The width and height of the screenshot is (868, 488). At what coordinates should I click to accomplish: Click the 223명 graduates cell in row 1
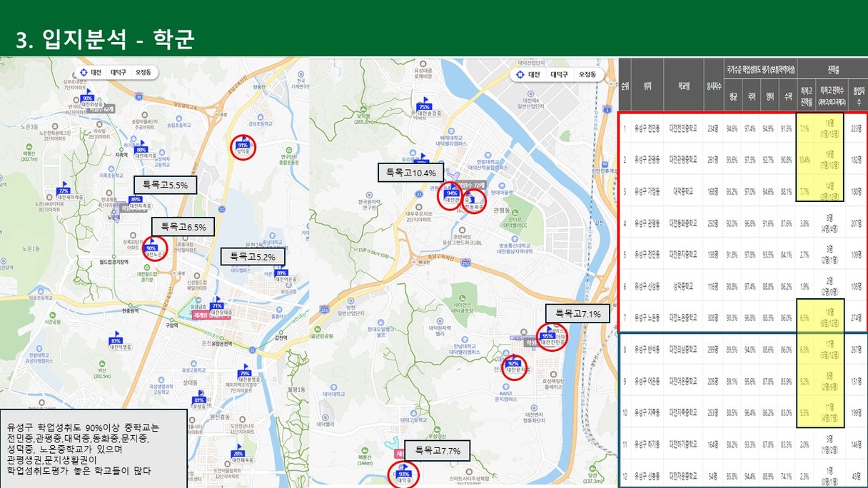pos(856,129)
